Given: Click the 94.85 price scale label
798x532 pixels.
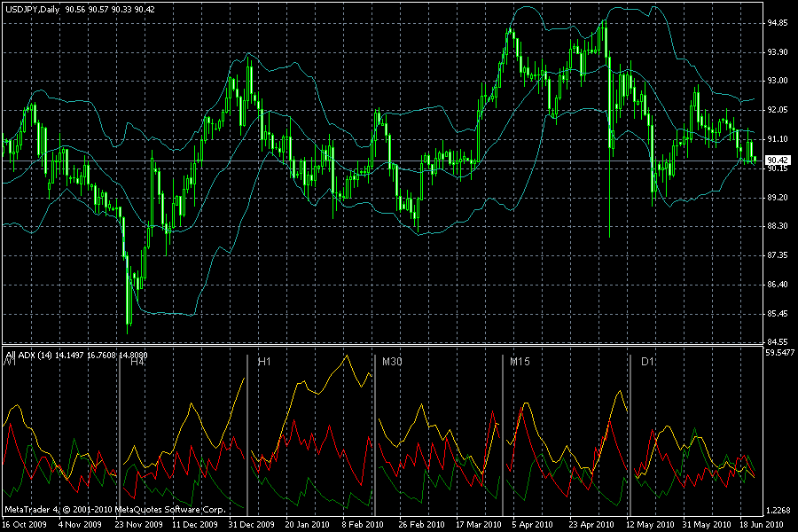Looking at the screenshot, I should (777, 23).
